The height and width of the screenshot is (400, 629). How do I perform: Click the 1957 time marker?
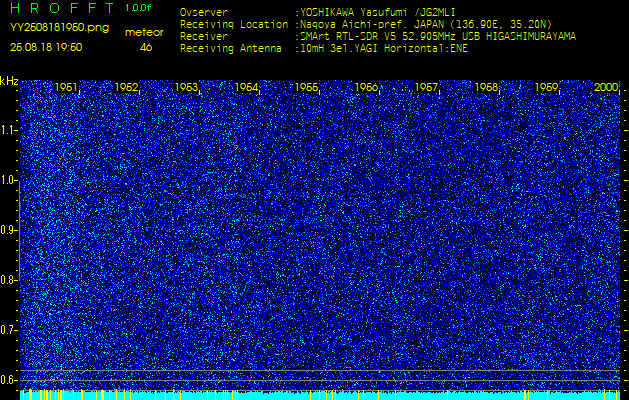coord(426,87)
